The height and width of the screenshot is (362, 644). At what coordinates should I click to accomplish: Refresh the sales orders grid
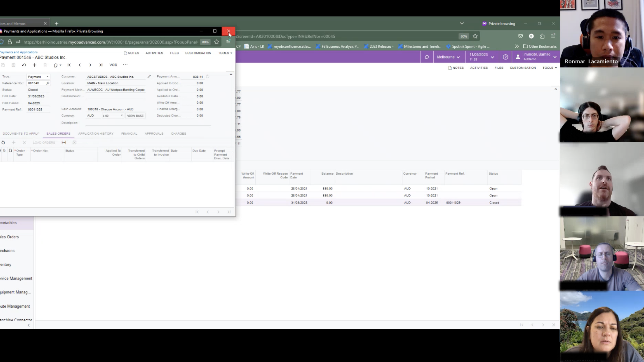point(3,143)
